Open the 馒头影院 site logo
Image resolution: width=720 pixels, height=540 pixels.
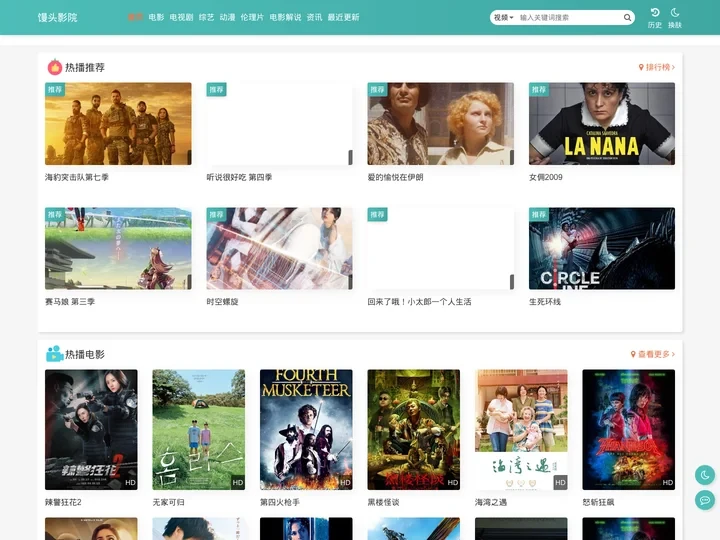57,17
